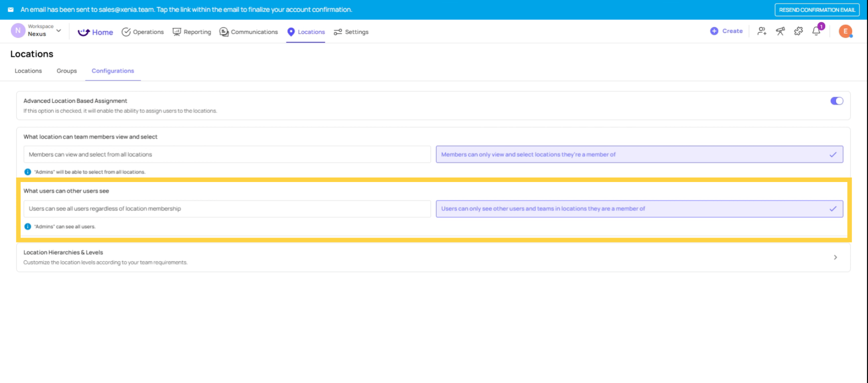Click checkmark in members-only locations option
The width and height of the screenshot is (868, 383).
pos(833,154)
